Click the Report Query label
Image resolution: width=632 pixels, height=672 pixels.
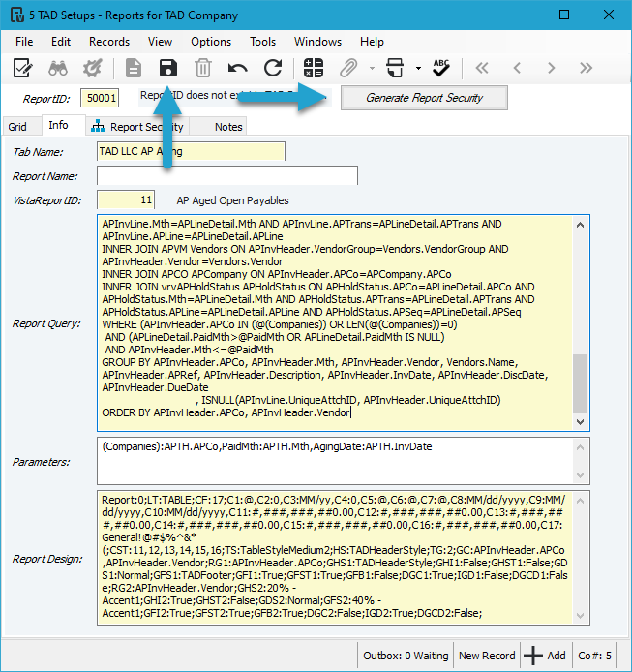pyautogui.click(x=46, y=323)
